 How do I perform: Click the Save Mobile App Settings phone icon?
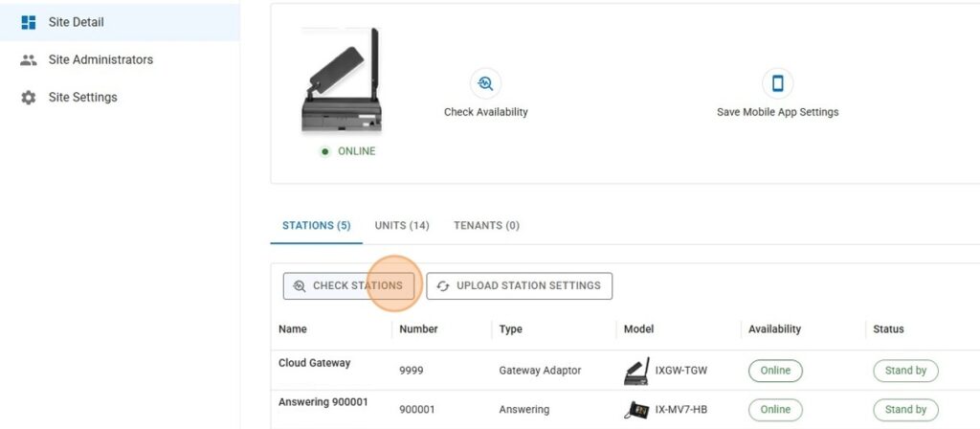pyautogui.click(x=777, y=83)
